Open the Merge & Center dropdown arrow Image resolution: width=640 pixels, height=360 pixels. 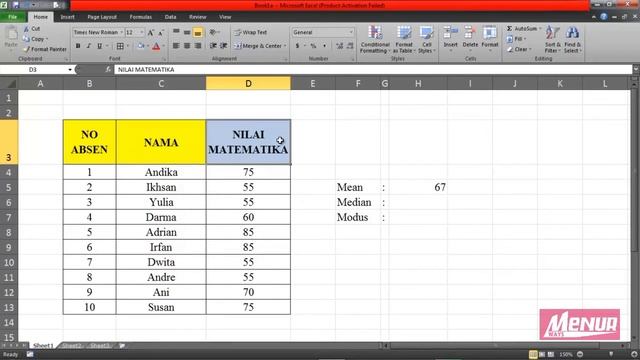(285, 46)
